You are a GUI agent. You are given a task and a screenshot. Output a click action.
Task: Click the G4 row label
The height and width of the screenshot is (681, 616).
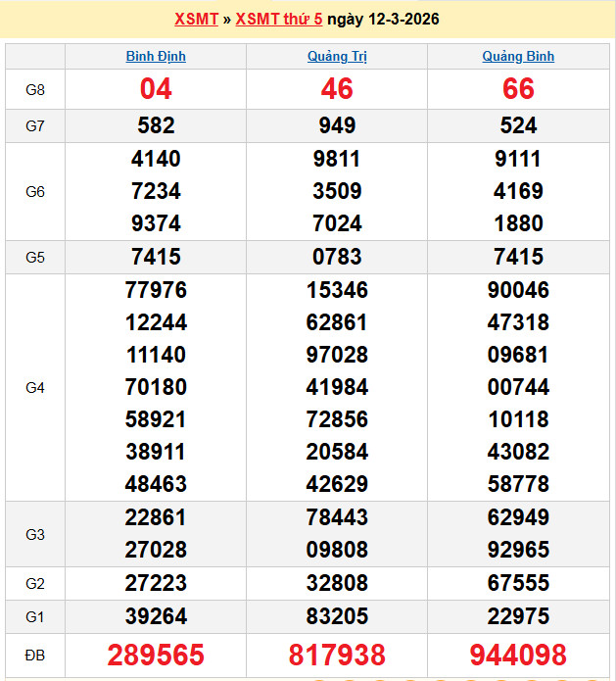35,388
